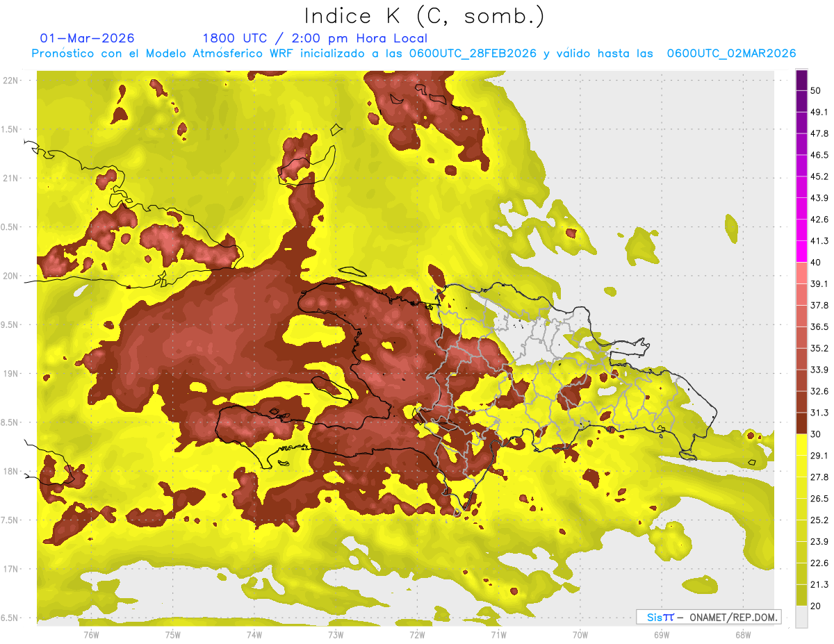
Task: Click the longitude label "72W"
Action: tap(417, 634)
